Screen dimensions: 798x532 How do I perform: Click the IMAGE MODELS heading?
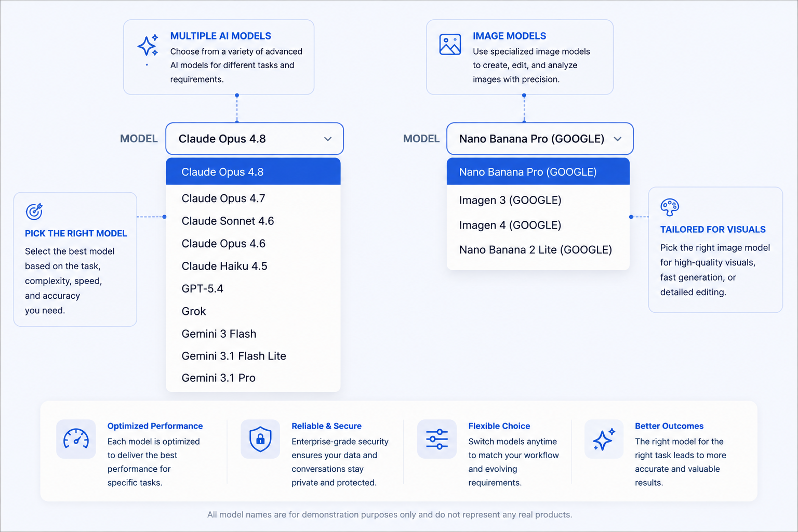[509, 36]
